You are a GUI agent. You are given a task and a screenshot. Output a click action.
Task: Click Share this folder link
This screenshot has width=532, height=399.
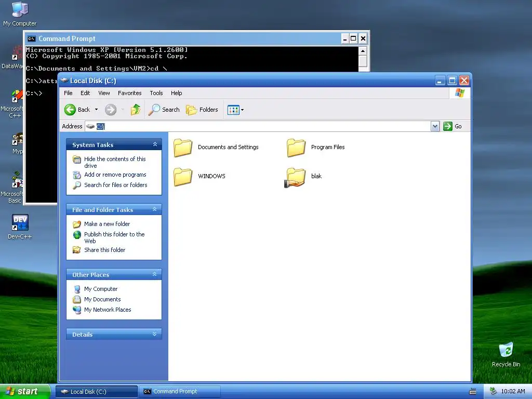point(104,250)
